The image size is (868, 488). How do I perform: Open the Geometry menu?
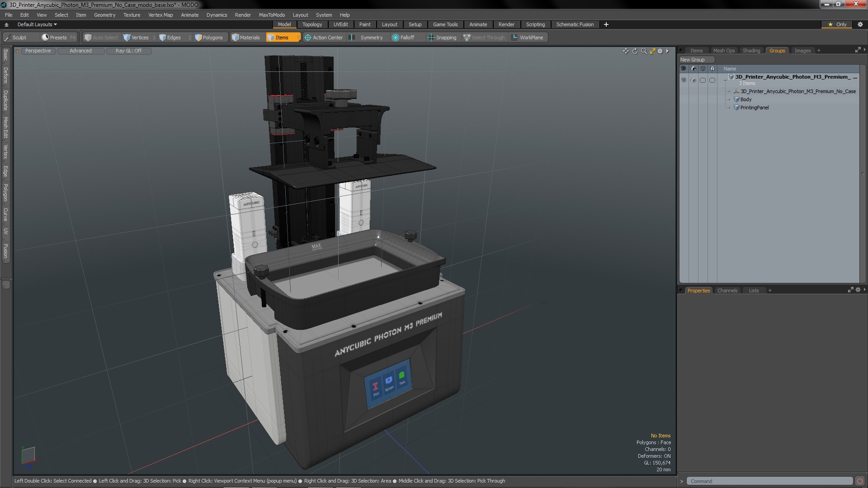tap(104, 15)
